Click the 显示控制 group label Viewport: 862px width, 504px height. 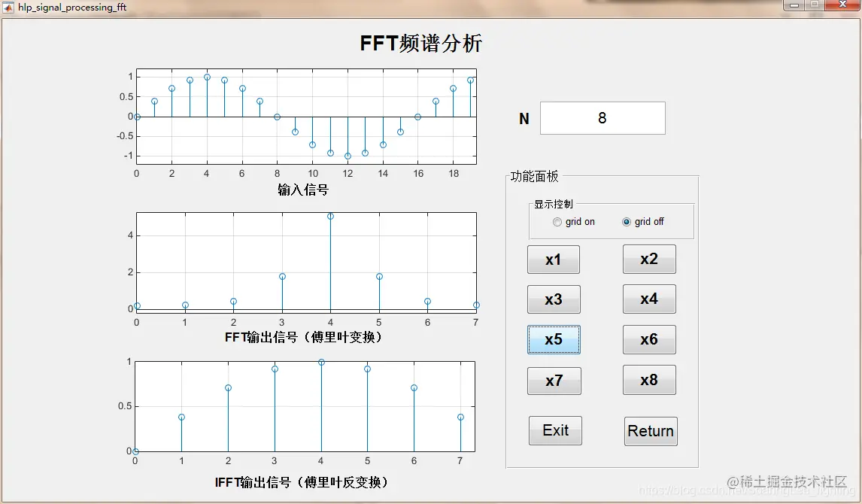pyautogui.click(x=554, y=204)
